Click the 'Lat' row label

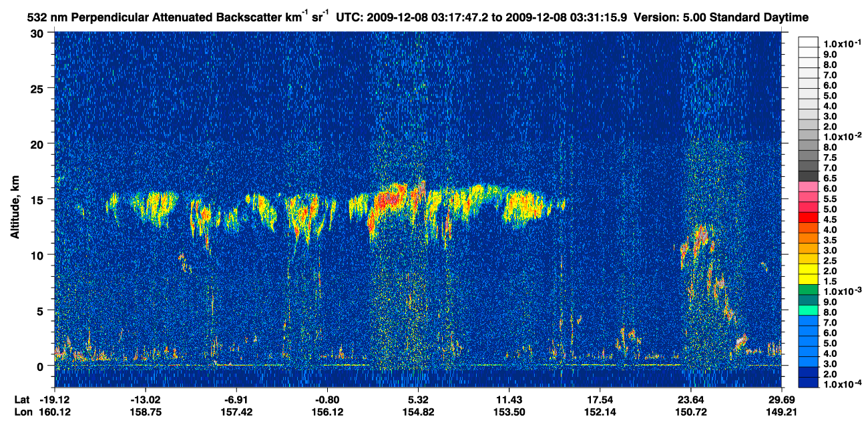tap(21, 400)
